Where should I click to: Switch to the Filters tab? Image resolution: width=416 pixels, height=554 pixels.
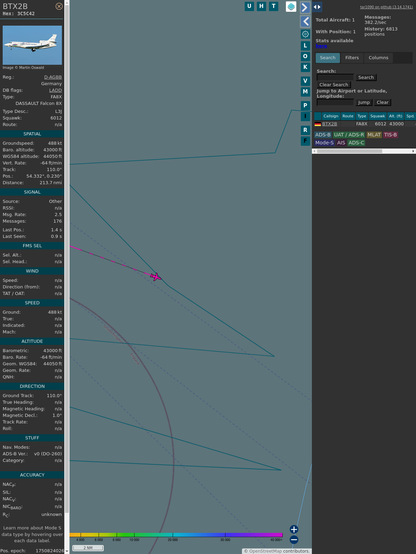tap(352, 58)
